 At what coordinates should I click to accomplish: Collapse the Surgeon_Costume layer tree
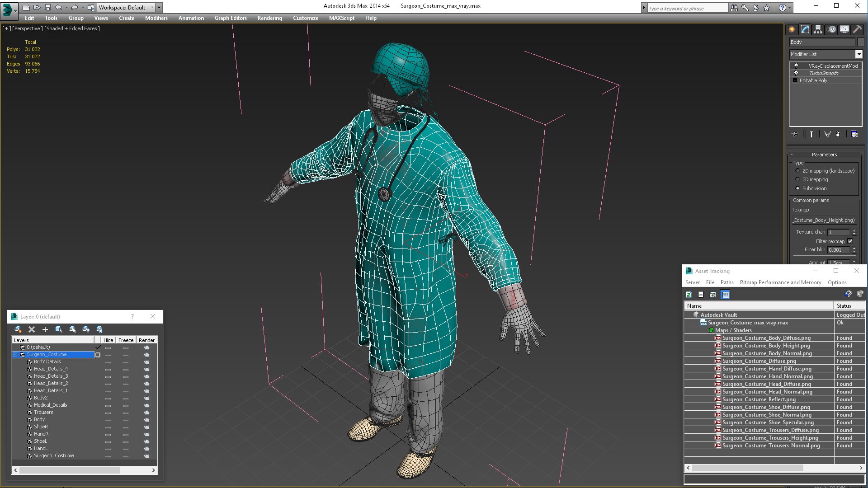15,355
